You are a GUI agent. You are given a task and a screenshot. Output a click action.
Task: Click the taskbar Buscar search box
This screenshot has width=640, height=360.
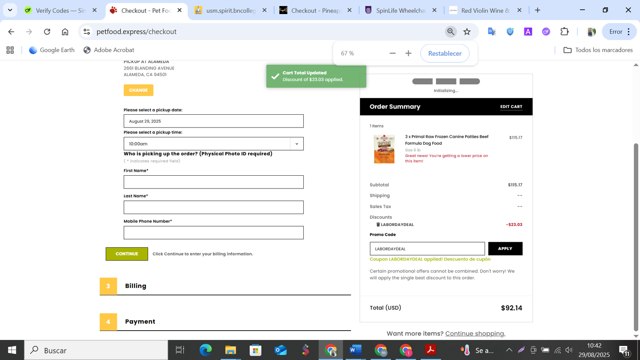point(96,350)
